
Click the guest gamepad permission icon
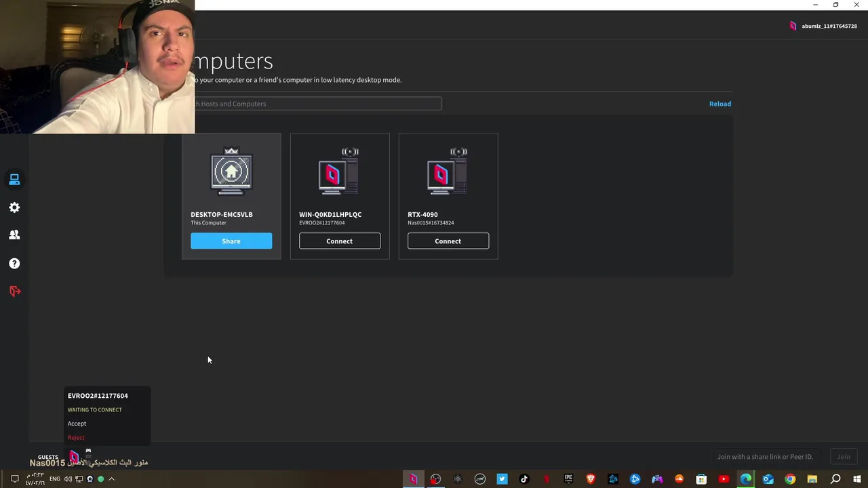pos(88,451)
